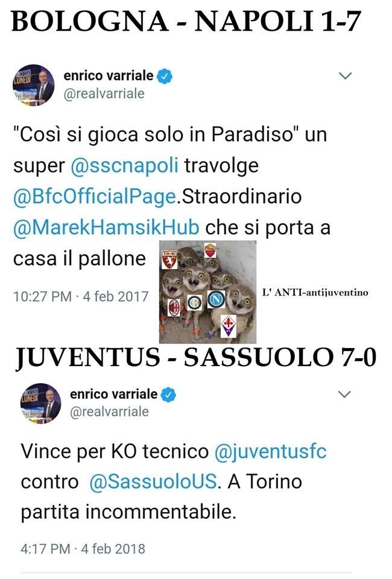Open the first tweet's chevron dropdown menu
Screen dimensions: 392x579
pyautogui.click(x=346, y=76)
